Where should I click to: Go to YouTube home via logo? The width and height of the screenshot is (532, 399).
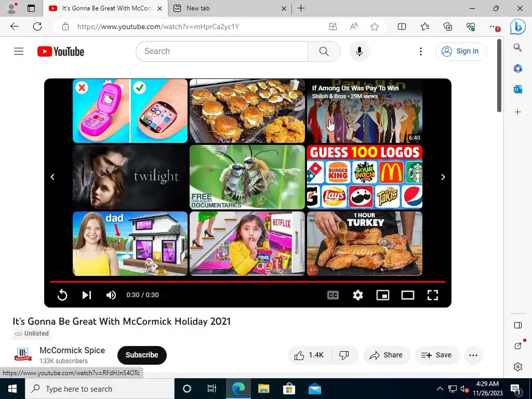(61, 51)
